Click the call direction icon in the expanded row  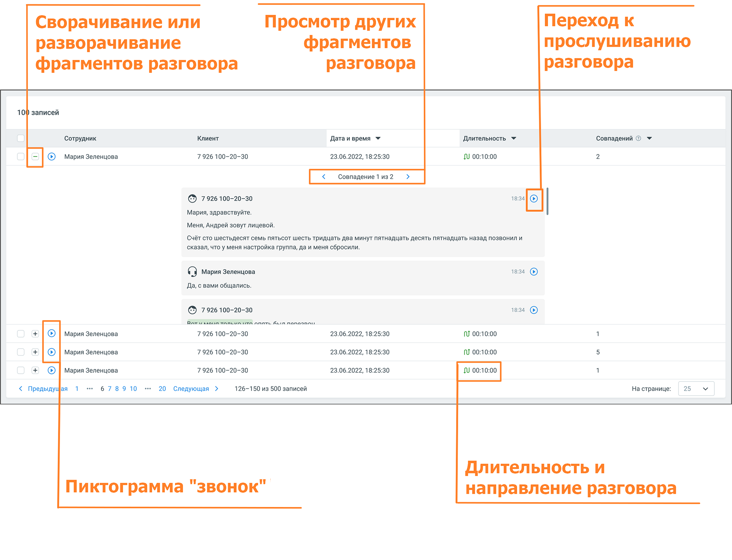pos(467,157)
